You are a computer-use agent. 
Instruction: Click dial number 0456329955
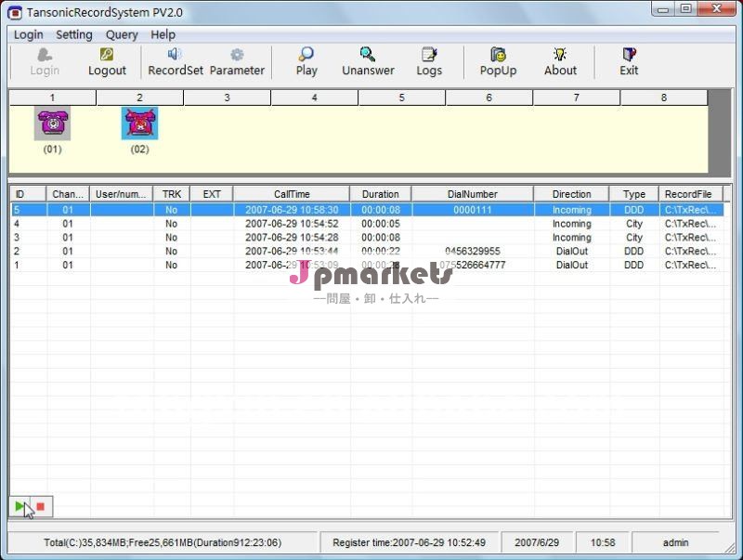point(473,251)
